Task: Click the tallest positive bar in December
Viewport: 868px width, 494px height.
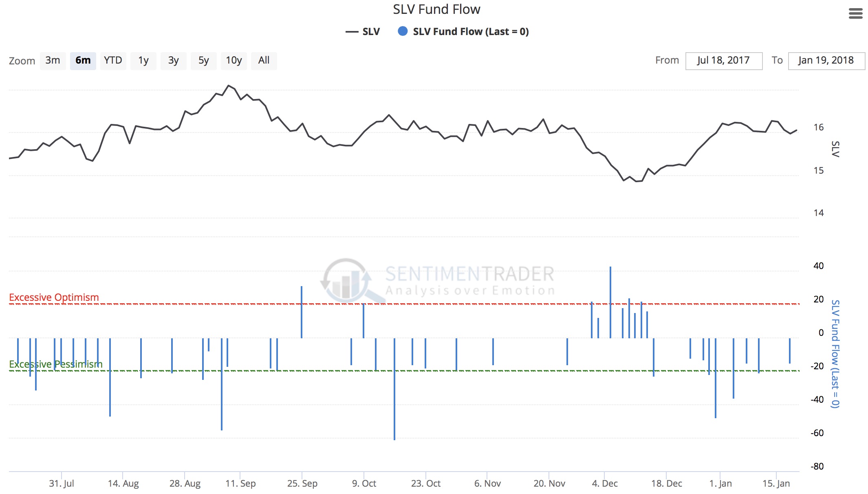Action: (610, 302)
